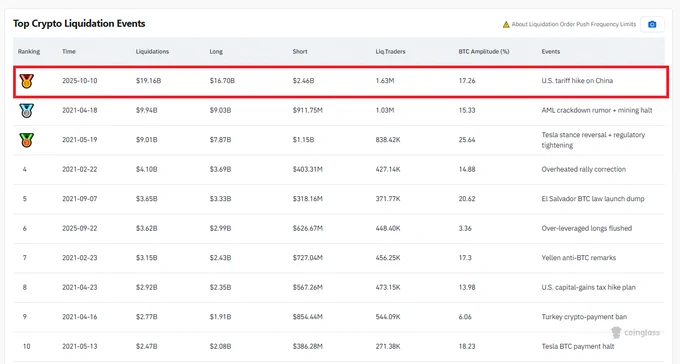Click the $4.10B liquidations value
This screenshot has height=364, width=680.
point(146,169)
